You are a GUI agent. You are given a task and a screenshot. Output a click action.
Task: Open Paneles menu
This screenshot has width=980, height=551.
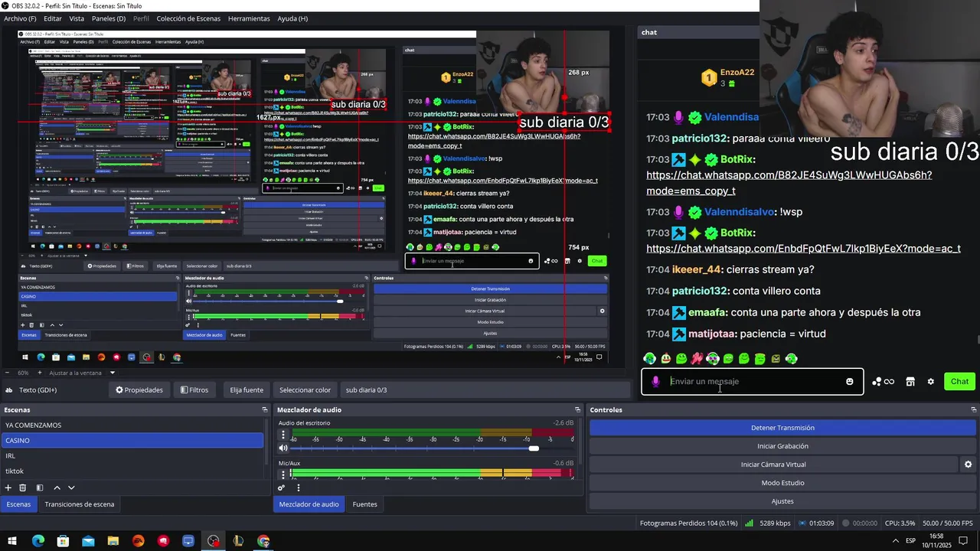pos(109,18)
